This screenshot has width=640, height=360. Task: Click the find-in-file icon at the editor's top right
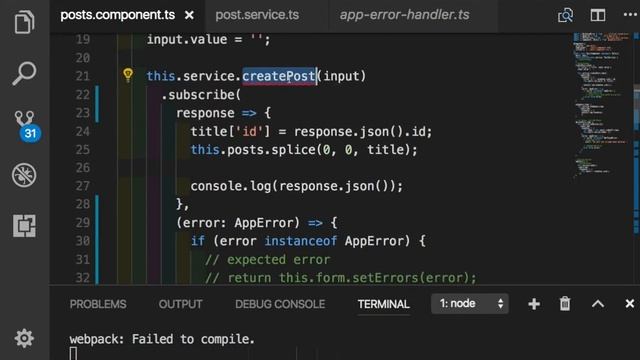565,16
